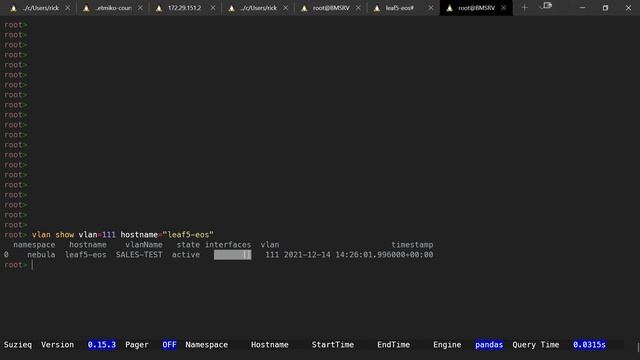This screenshot has height=360, width=640.
Task: Switch to the leaf5-eos# tab
Action: 399,8
